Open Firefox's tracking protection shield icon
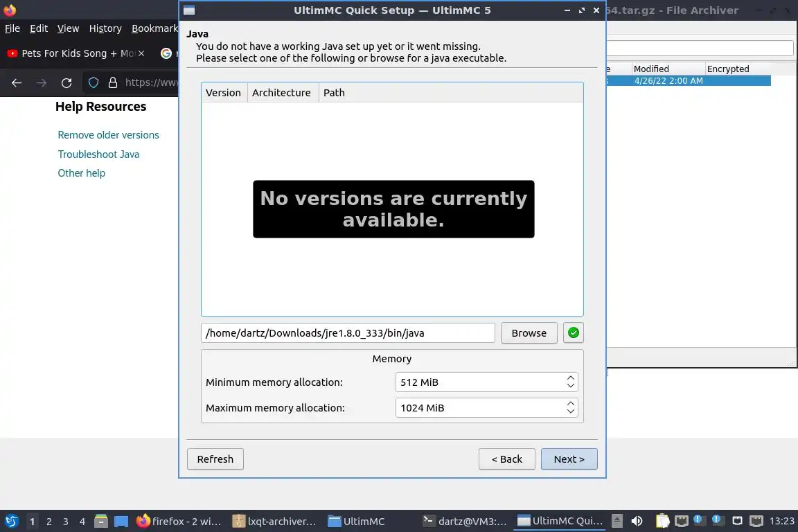Viewport: 798px width, 532px height. [93, 82]
